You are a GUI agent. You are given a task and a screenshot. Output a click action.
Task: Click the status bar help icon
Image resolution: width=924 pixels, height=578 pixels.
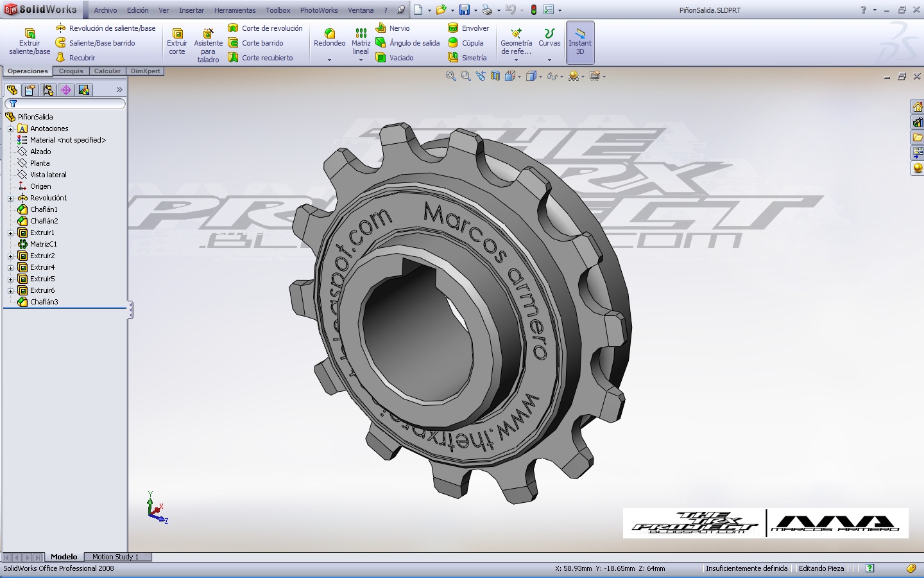click(869, 568)
